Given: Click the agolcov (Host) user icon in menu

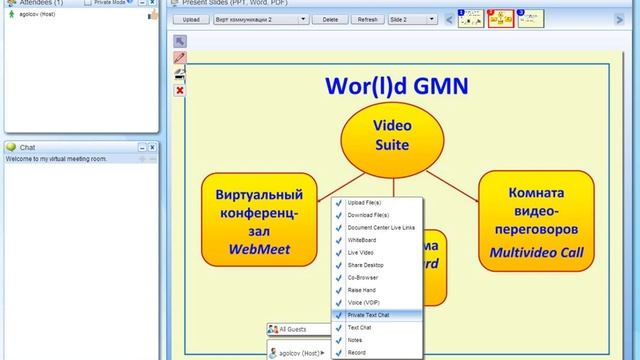Looking at the screenshot, I should (273, 353).
